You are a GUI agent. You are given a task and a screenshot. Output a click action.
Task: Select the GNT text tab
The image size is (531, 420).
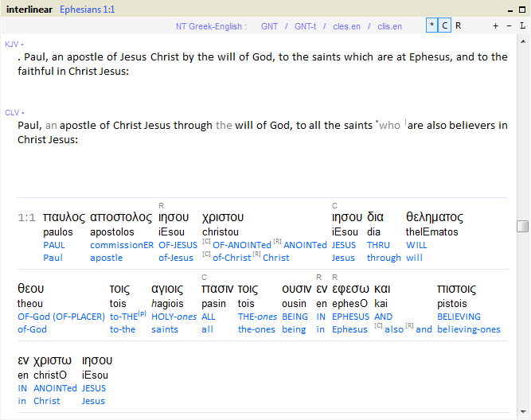pos(269,26)
